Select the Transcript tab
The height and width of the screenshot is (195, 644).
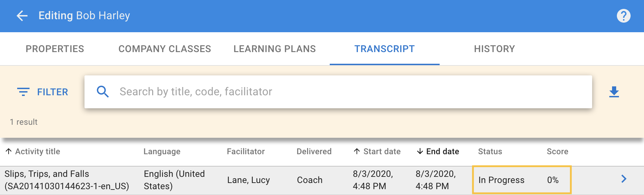[x=384, y=49]
